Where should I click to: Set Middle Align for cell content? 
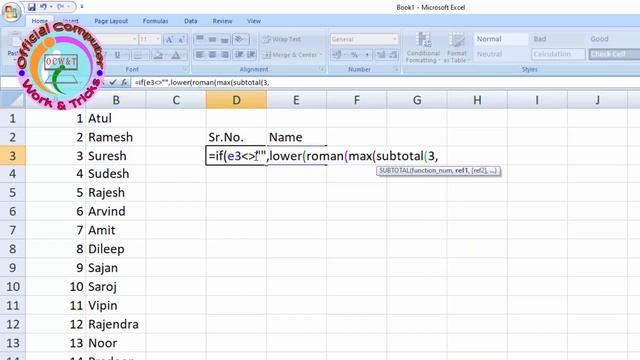[x=212, y=39]
